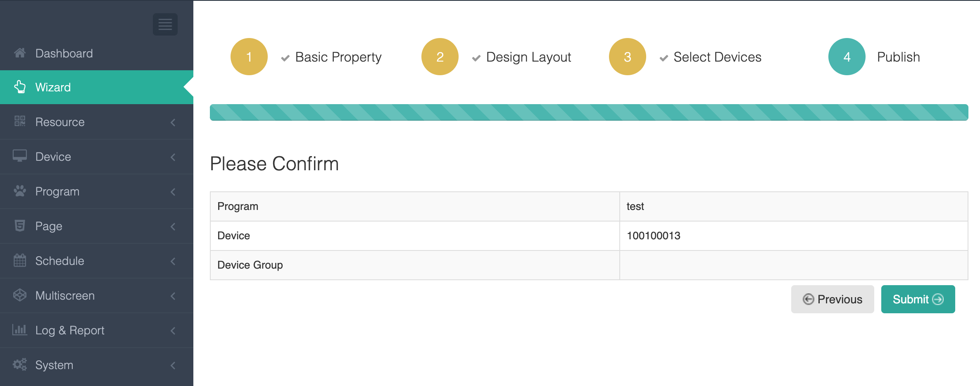Open the Page menu item

click(x=49, y=226)
